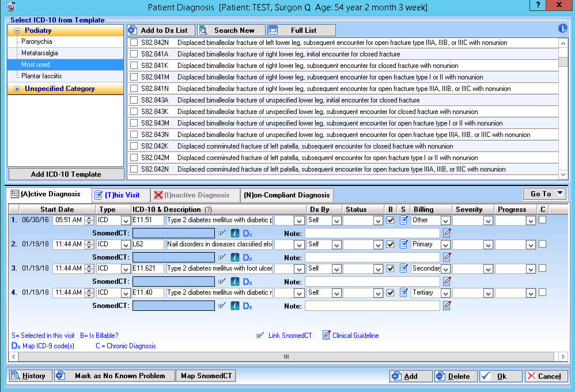This screenshot has height=392, width=575.
Task: Link SnomedCT icon for E11.40 row
Action: click(222, 306)
